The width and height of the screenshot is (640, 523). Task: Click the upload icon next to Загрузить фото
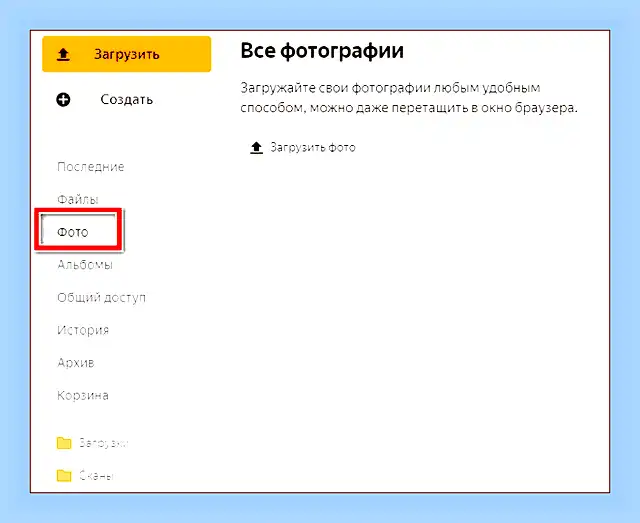(256, 147)
